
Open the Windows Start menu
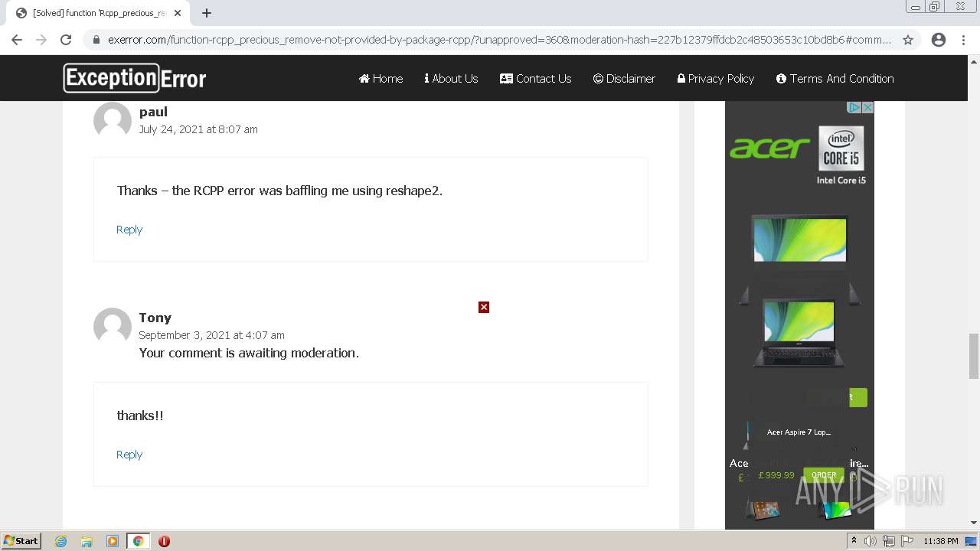click(x=21, y=540)
